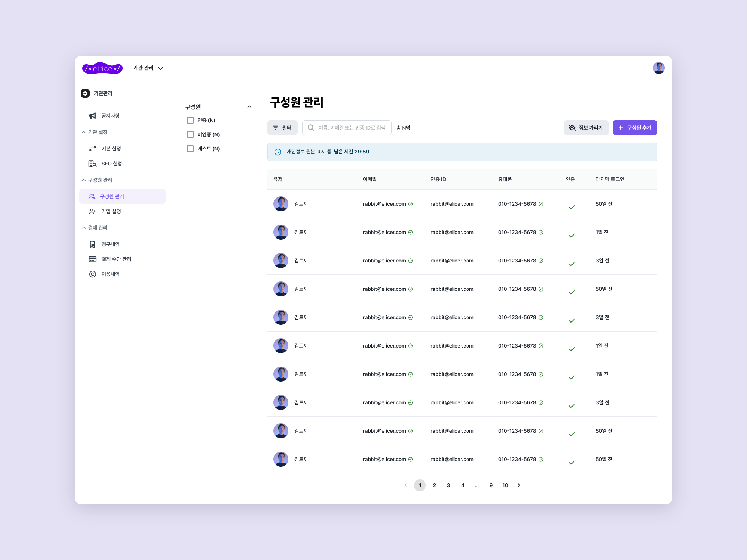The image size is (747, 560).
Task: Select the 구성원 관리 sidebar item
Action: pyautogui.click(x=123, y=196)
